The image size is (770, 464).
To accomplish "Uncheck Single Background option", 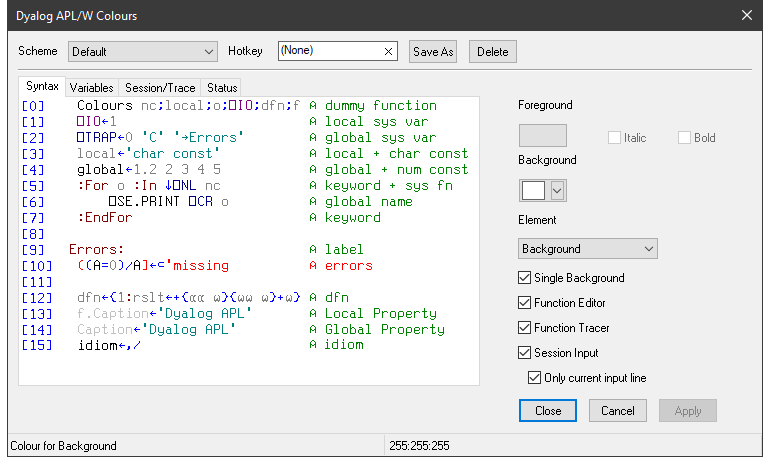I will pos(526,278).
